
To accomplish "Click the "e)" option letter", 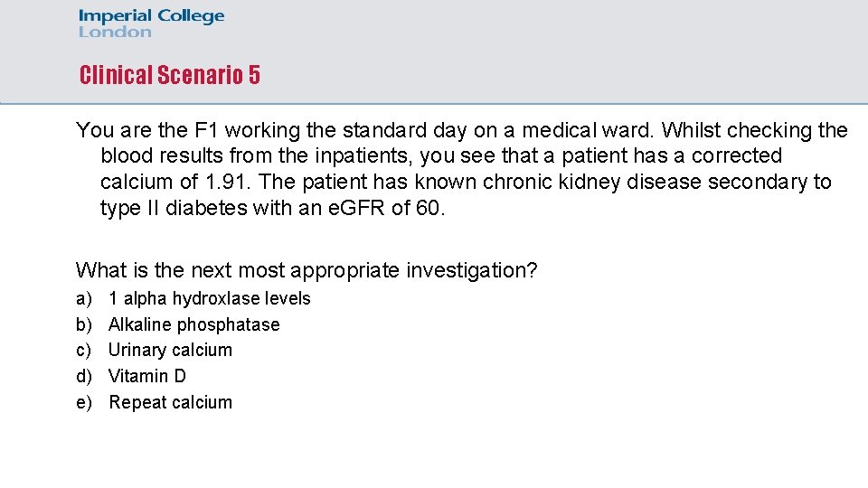I will (84, 402).
